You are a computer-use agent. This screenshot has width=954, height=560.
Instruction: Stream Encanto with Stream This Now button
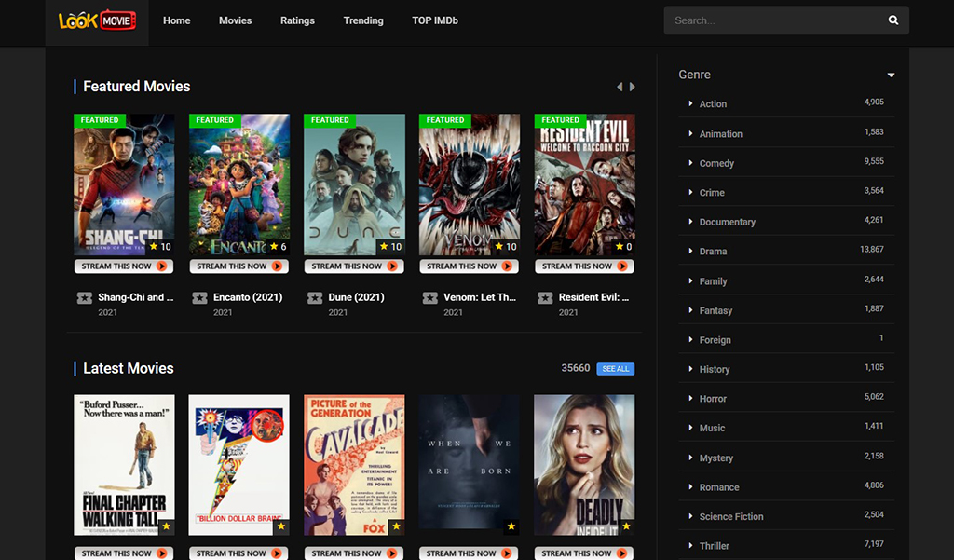[x=239, y=266]
